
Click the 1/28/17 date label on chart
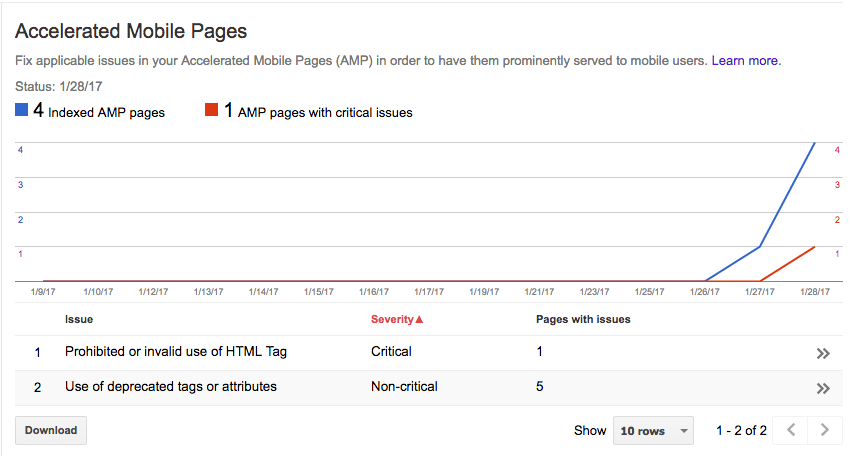pos(815,292)
